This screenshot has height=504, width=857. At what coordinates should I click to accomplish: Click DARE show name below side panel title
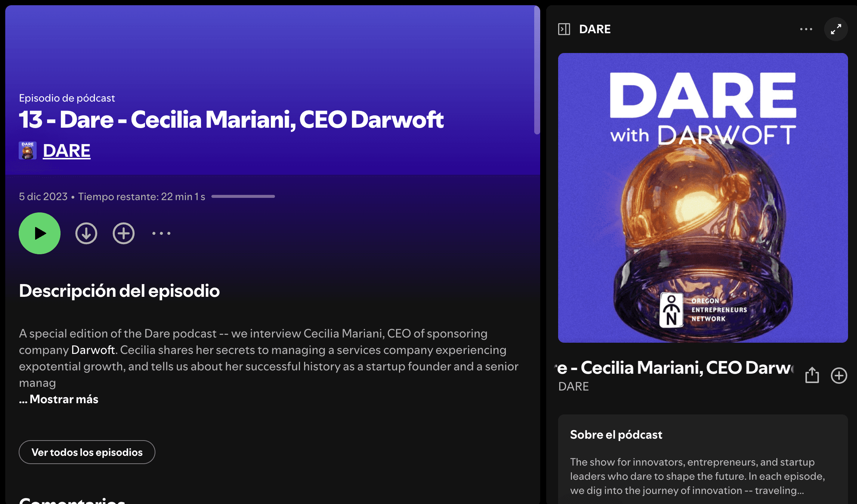pyautogui.click(x=573, y=386)
